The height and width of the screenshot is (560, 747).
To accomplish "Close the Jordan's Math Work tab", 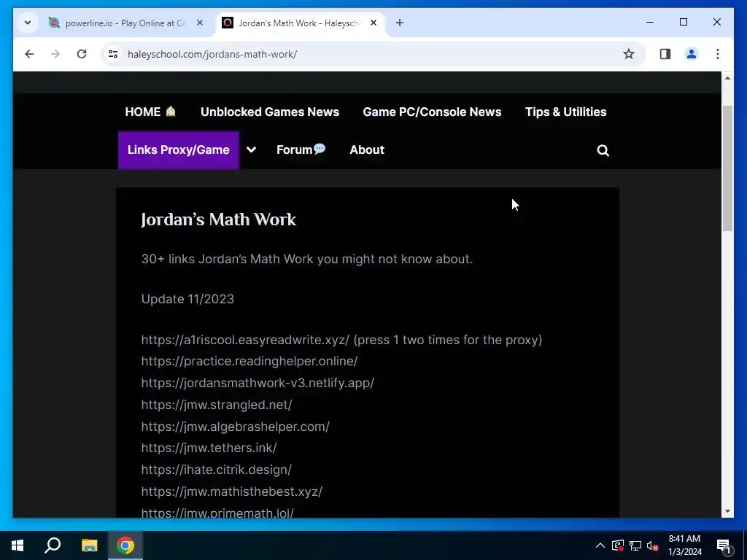I will (373, 23).
